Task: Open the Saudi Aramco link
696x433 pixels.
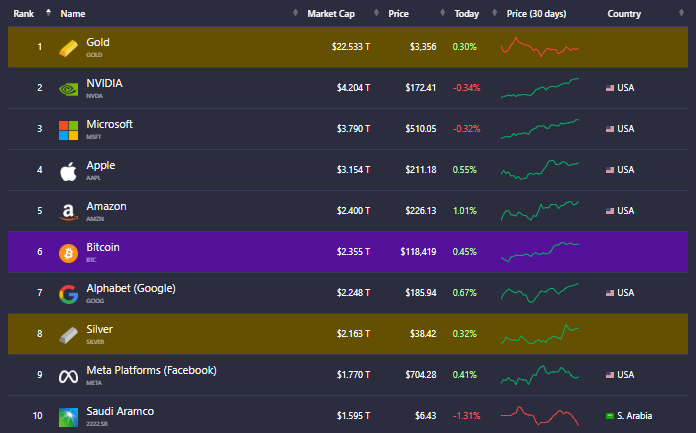Action: click(120, 411)
